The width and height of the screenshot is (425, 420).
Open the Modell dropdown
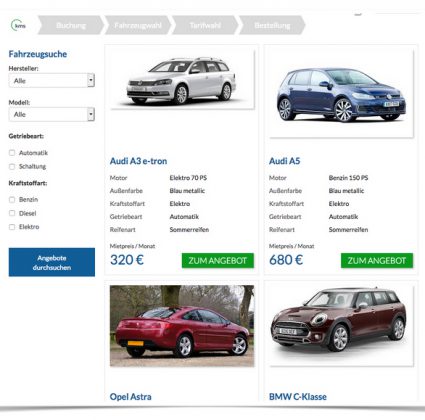tap(52, 114)
